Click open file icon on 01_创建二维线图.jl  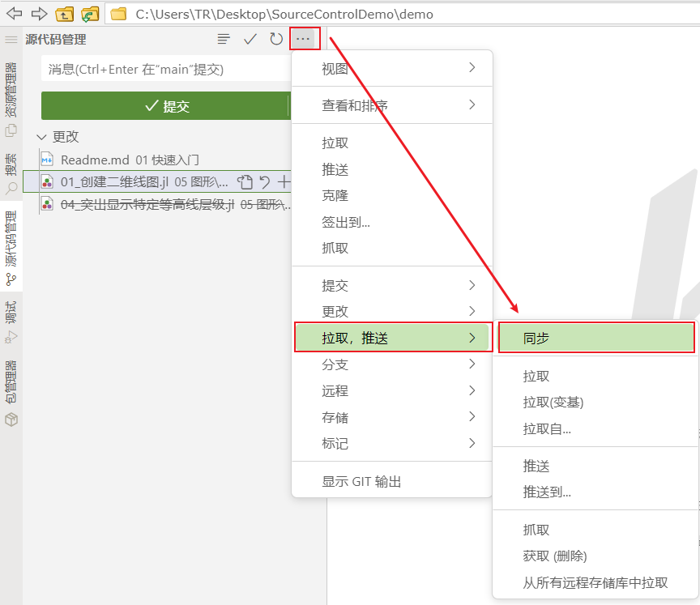click(245, 182)
